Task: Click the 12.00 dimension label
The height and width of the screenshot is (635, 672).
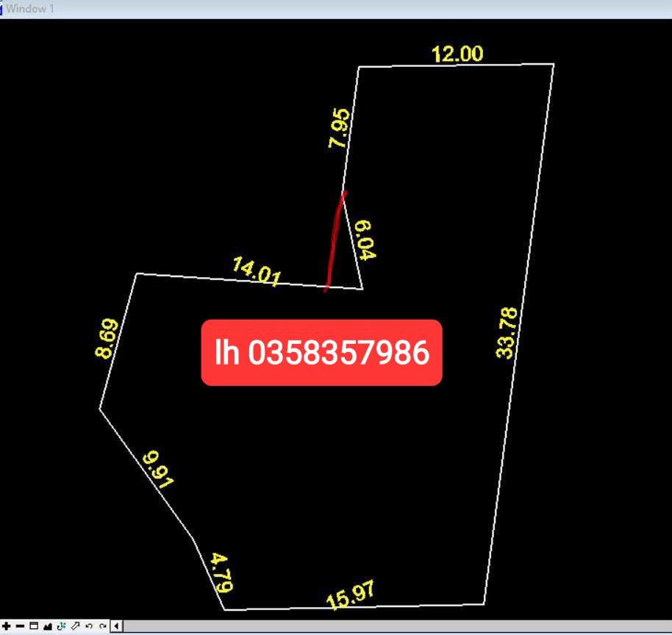Action: click(457, 54)
